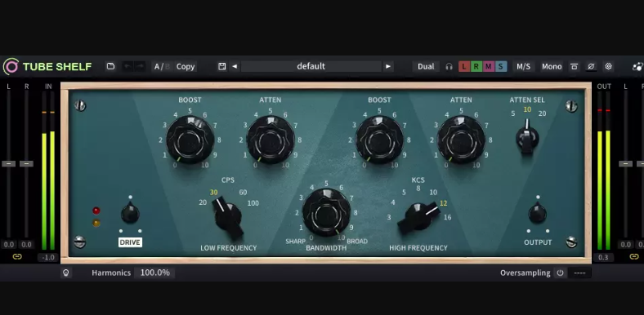Click the vendor logo at far right of toolbar
This screenshot has width=644, height=315.
(637, 67)
